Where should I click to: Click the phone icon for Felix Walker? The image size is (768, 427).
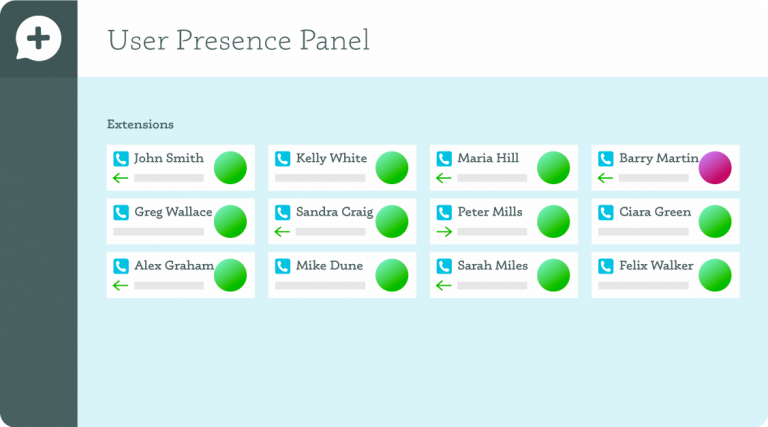606,266
